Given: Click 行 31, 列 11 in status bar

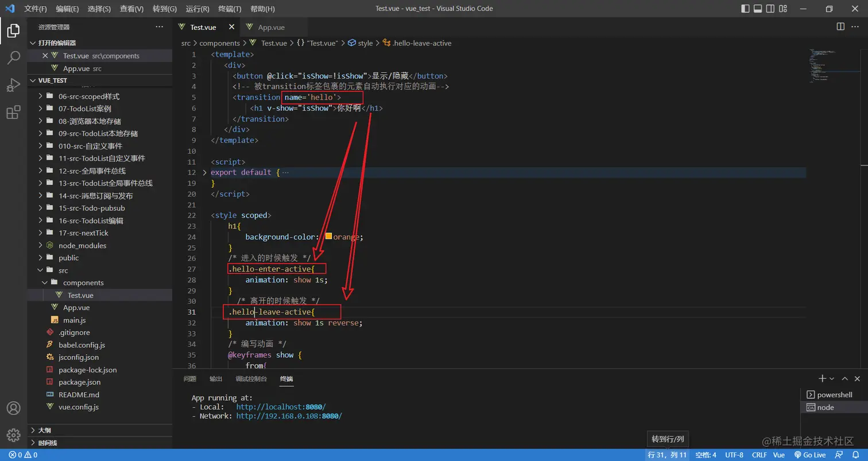Looking at the screenshot, I should click(667, 455).
